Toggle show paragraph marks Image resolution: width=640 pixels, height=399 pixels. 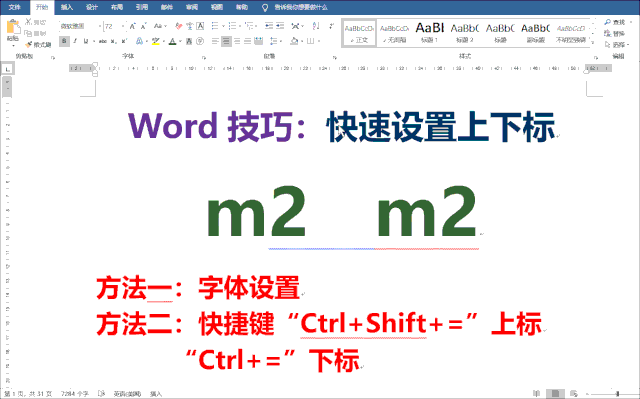tap(331, 26)
